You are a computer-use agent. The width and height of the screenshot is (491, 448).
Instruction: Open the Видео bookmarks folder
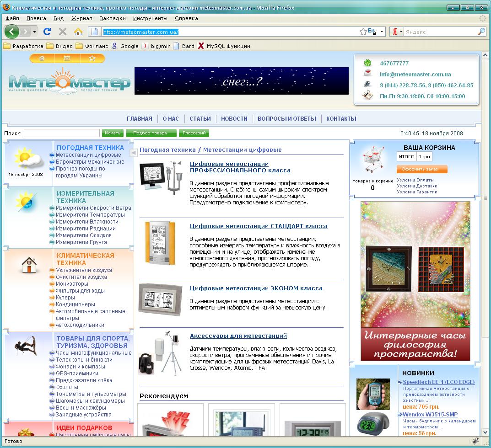click(59, 46)
